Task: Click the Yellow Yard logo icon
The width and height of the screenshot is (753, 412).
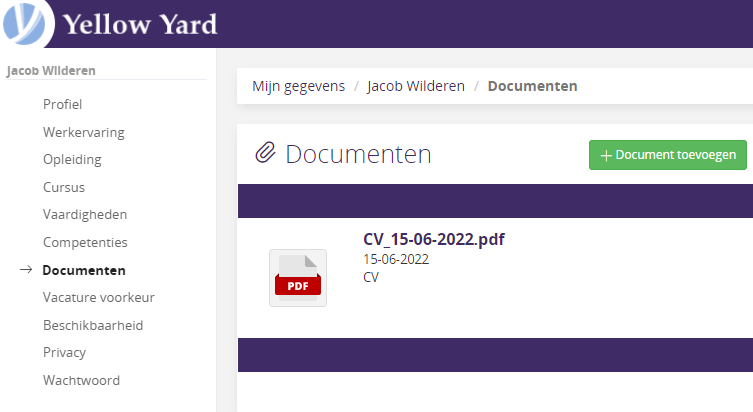Action: [x=24, y=23]
